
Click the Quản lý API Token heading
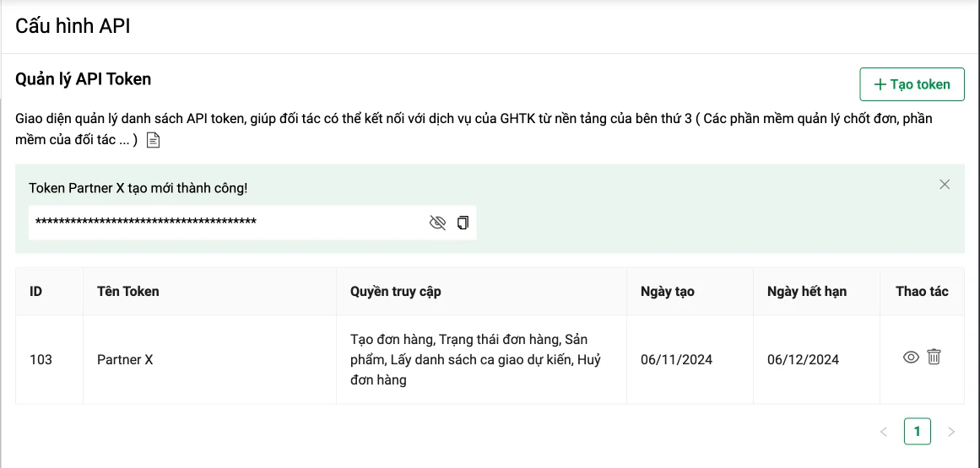tap(83, 79)
